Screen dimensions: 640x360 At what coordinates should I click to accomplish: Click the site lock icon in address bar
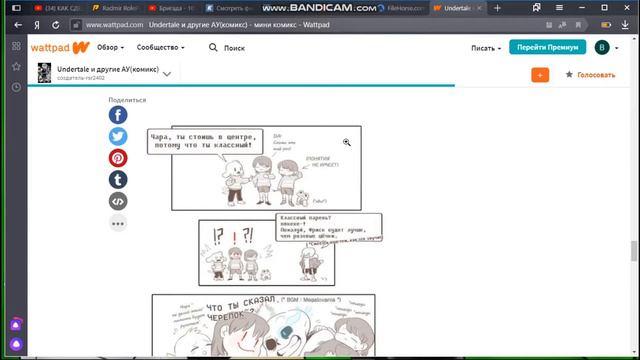pyautogui.click(x=76, y=25)
